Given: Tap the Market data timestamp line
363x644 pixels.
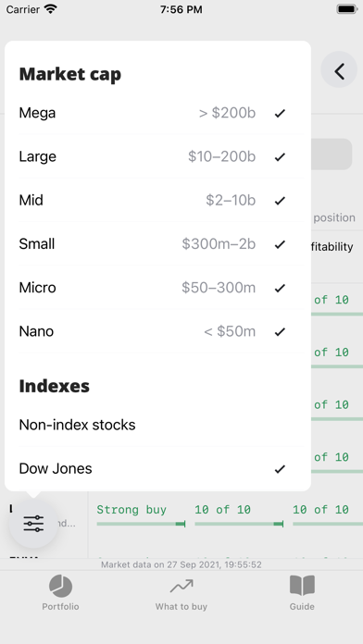Looking at the screenshot, I should 181,564.
